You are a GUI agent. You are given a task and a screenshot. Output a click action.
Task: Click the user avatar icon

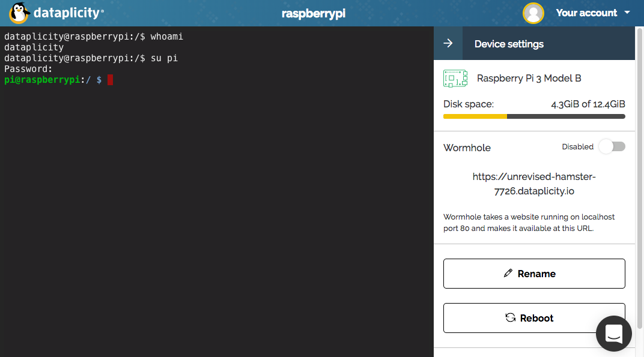[533, 13]
